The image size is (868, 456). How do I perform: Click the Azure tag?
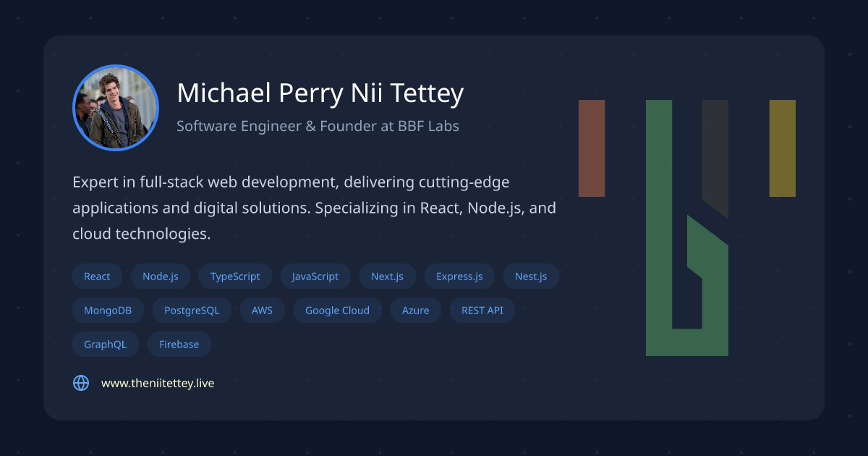(x=416, y=311)
